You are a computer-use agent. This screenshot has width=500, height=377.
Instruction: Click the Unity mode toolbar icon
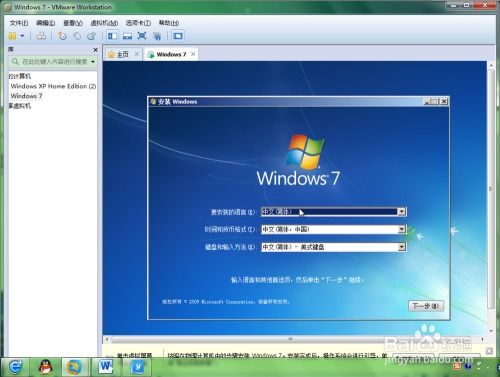click(157, 36)
